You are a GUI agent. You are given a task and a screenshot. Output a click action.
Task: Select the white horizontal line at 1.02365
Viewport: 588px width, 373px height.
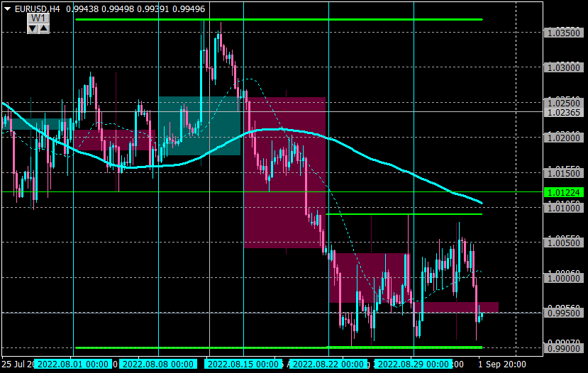(272, 112)
